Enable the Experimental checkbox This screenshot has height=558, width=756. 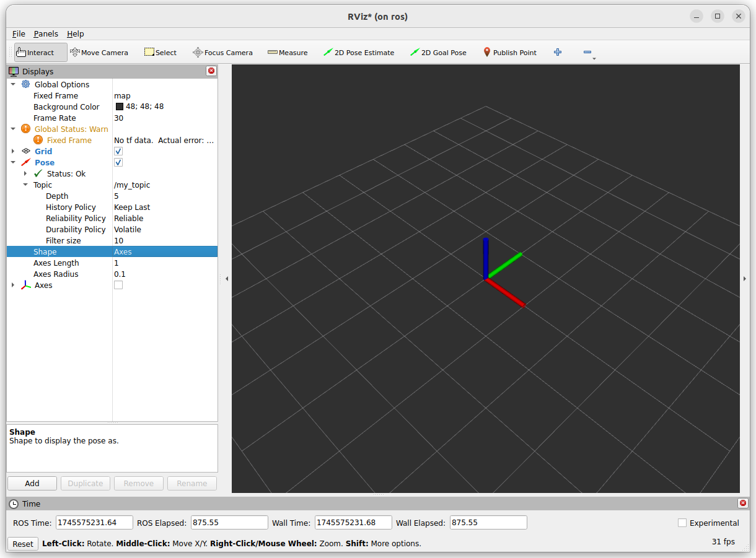[682, 523]
